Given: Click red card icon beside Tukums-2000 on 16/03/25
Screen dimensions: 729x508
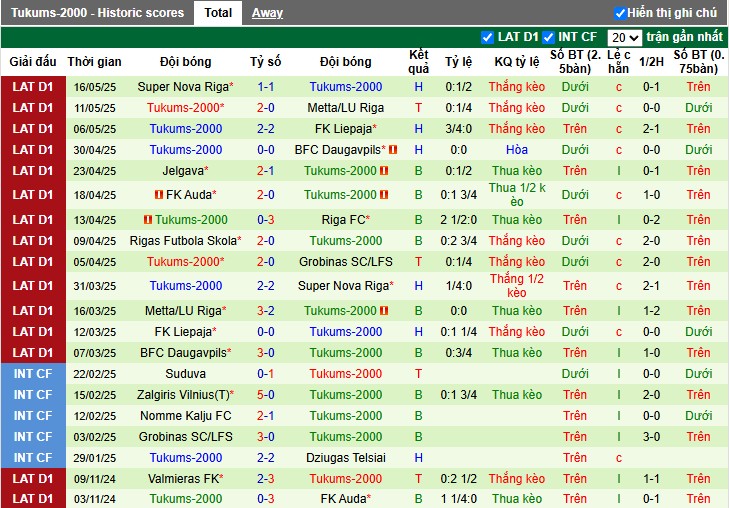Looking at the screenshot, I should 384,310.
